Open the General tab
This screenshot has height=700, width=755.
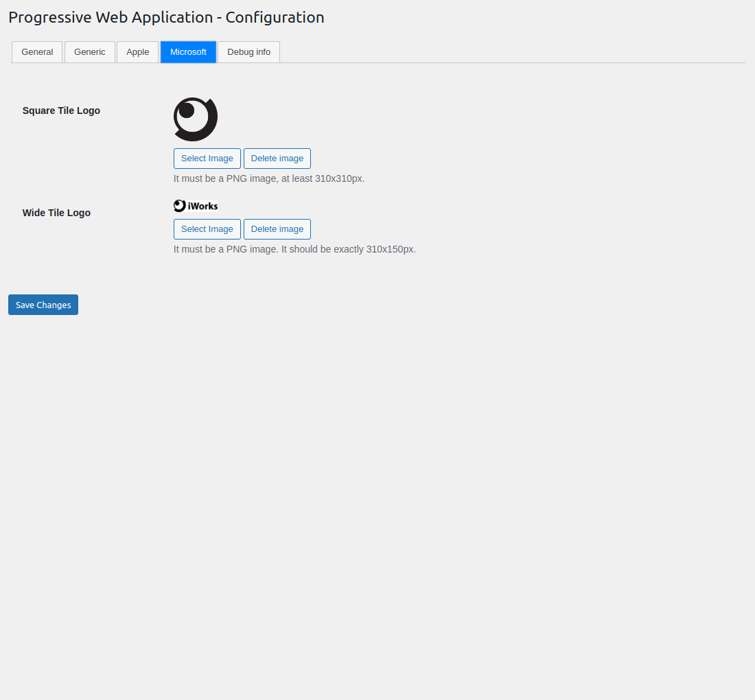[x=37, y=52]
